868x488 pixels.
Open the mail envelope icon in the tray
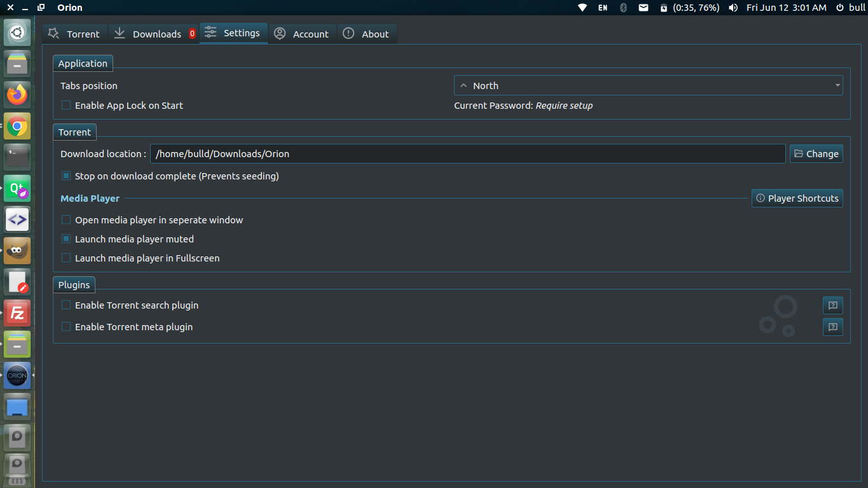point(644,8)
